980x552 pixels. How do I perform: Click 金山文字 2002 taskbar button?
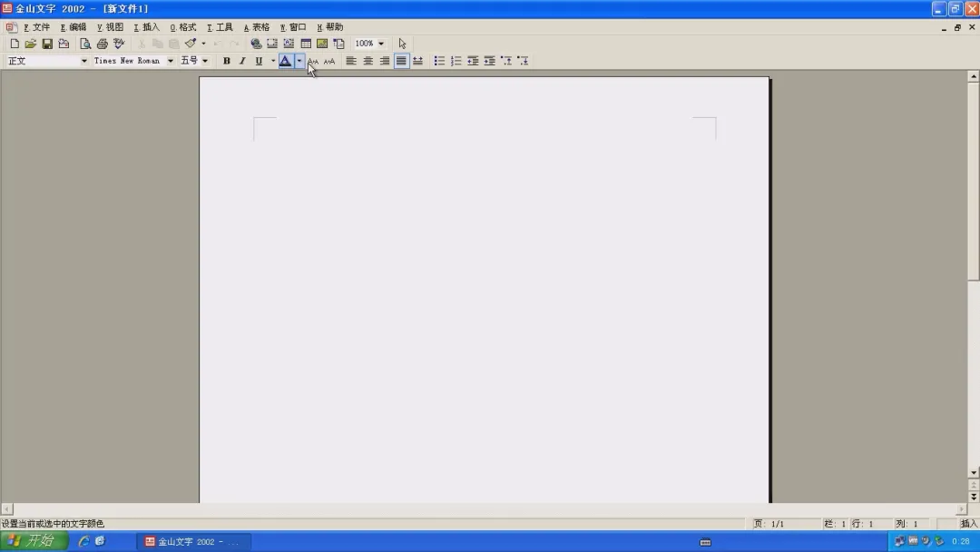[x=193, y=542]
